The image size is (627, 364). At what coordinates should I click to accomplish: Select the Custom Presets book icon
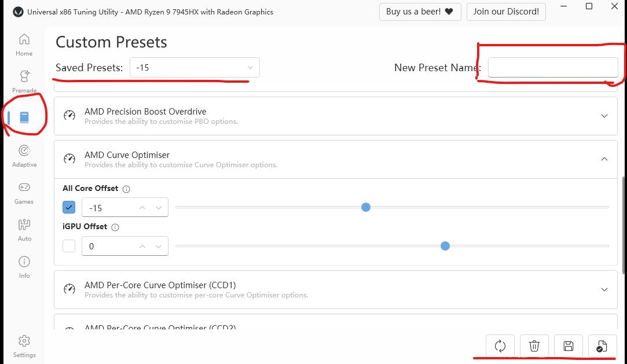24,117
